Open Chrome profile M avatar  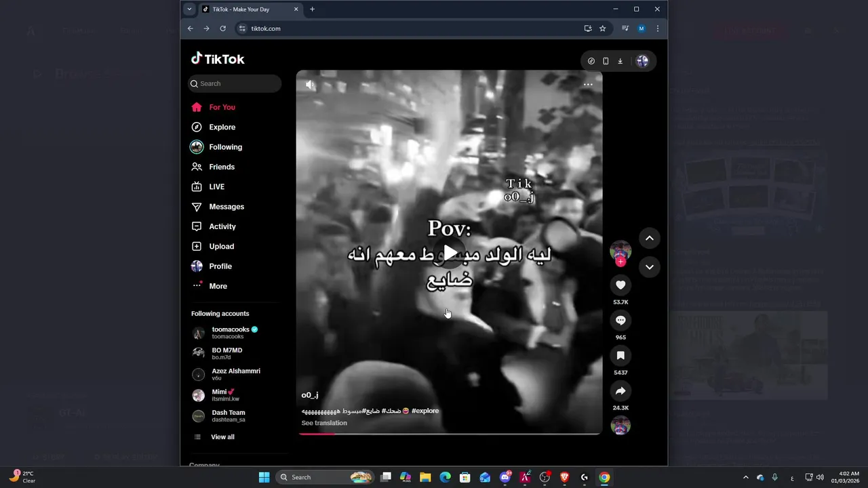(x=642, y=28)
